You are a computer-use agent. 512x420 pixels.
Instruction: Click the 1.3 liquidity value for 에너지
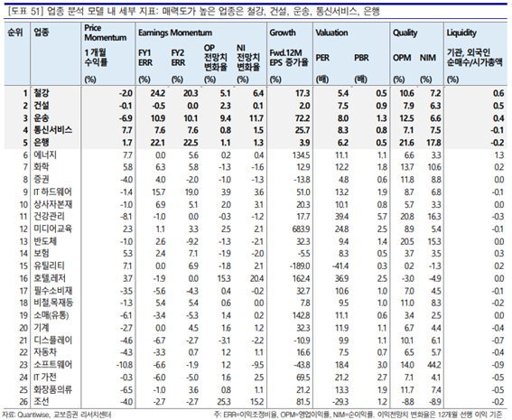(498, 155)
